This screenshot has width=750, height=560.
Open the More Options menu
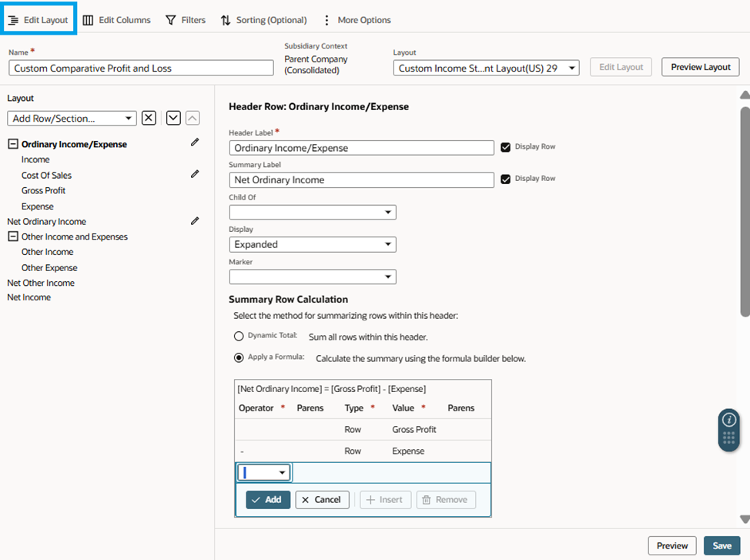tap(357, 20)
